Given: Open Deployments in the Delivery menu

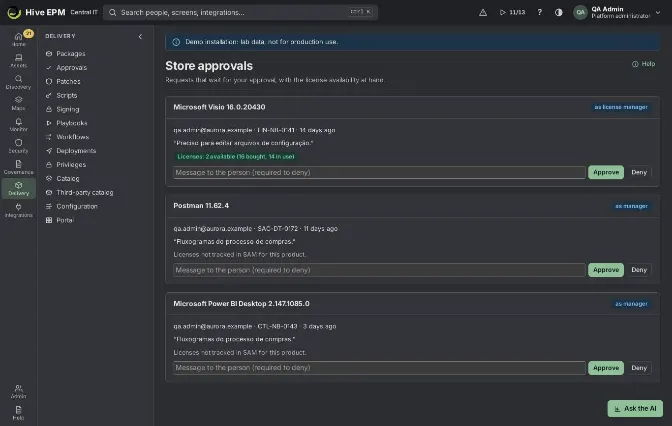Looking at the screenshot, I should pos(76,151).
